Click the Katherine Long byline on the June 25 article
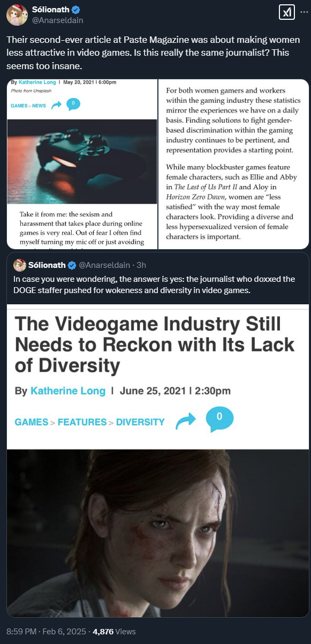 tap(68, 391)
